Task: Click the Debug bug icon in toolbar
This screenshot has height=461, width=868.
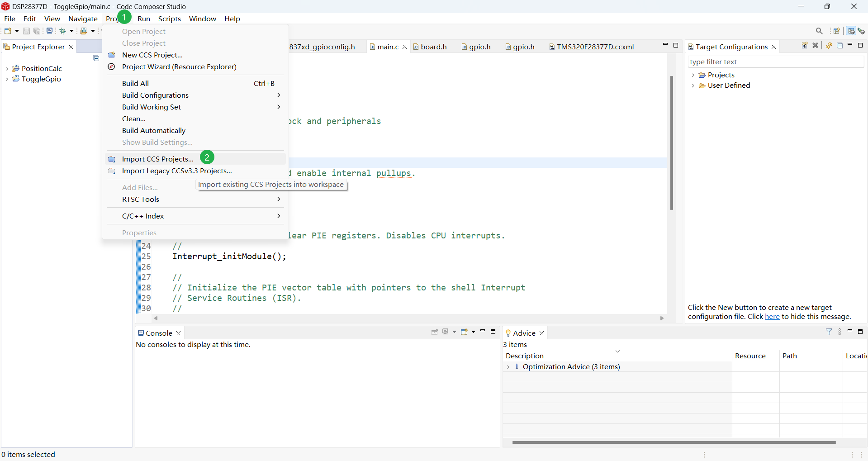Action: [63, 31]
